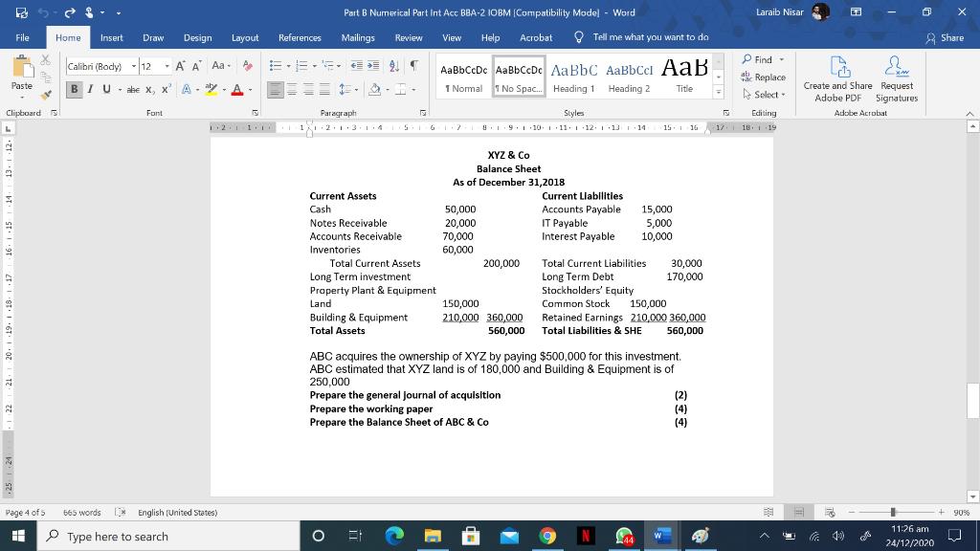Image resolution: width=980 pixels, height=551 pixels.
Task: Toggle center alignment
Action: 291,90
